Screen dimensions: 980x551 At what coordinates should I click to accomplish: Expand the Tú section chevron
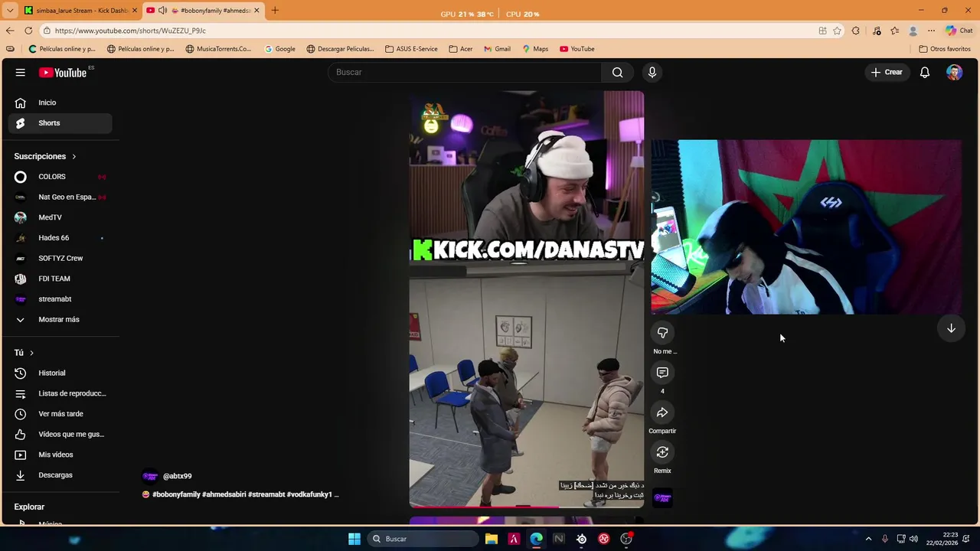(31, 353)
